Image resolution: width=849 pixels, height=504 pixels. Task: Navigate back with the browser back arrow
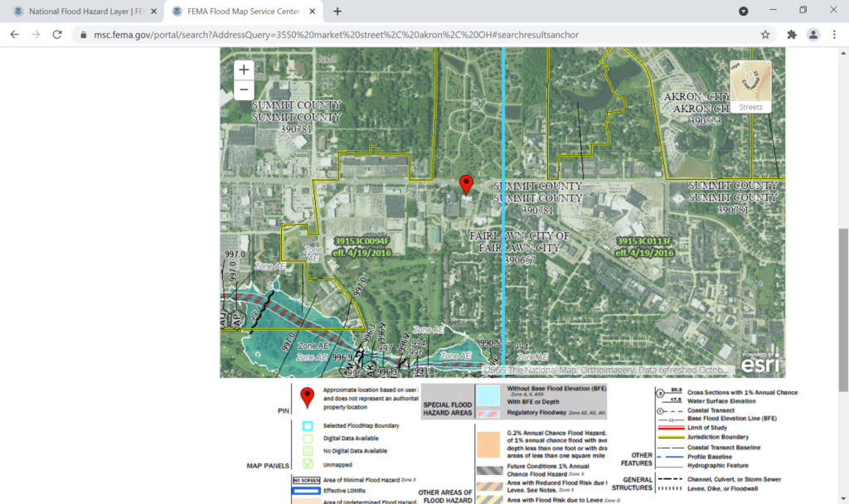click(14, 35)
